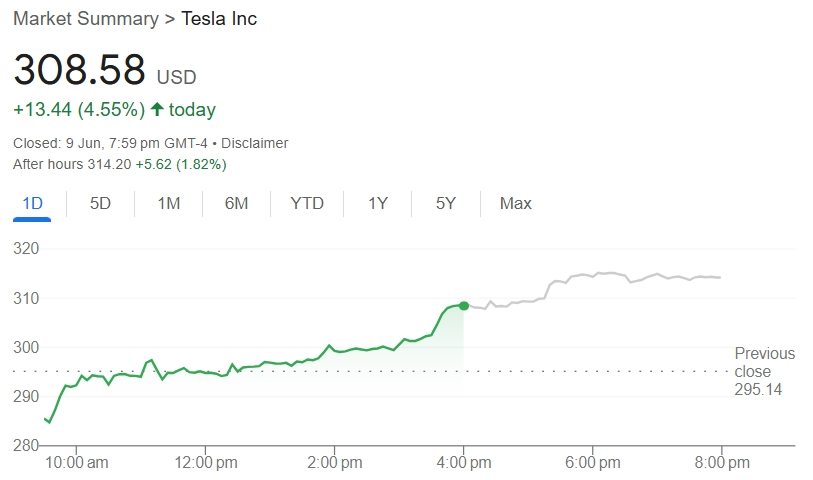
Task: Click the 10:00 am time axis label
Action: [76, 463]
